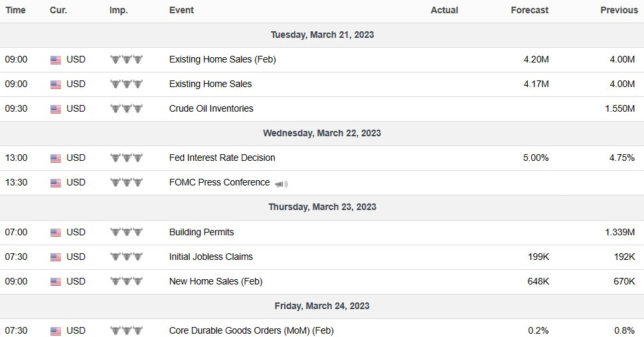This screenshot has width=644, height=337.
Task: Click bull icons for Core Durable Goods Orders
Action: coord(126,330)
